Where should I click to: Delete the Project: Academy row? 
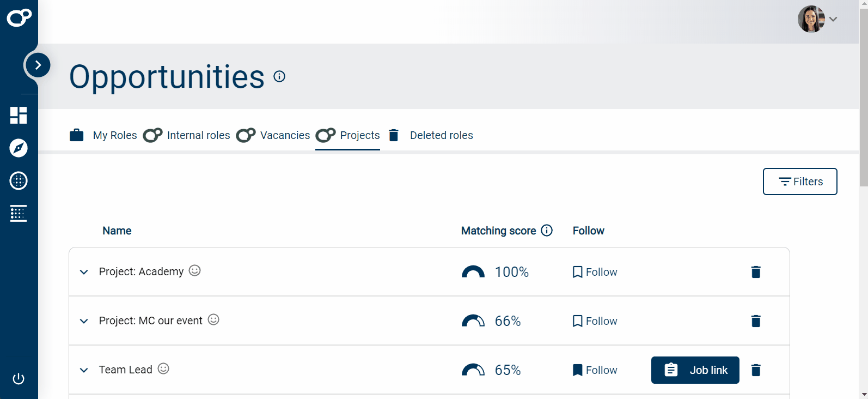[756, 272]
